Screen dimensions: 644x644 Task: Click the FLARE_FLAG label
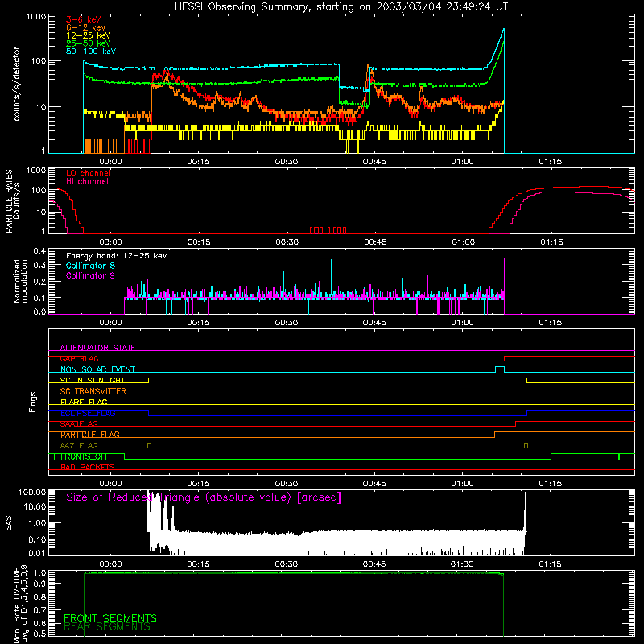pyautogui.click(x=84, y=402)
